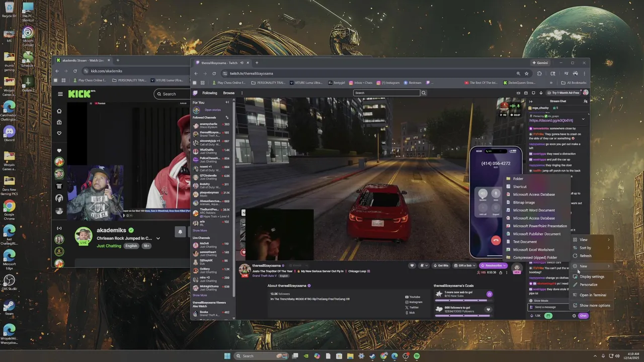Click Following in Twitch top nav
This screenshot has height=362, width=644.
click(x=210, y=93)
